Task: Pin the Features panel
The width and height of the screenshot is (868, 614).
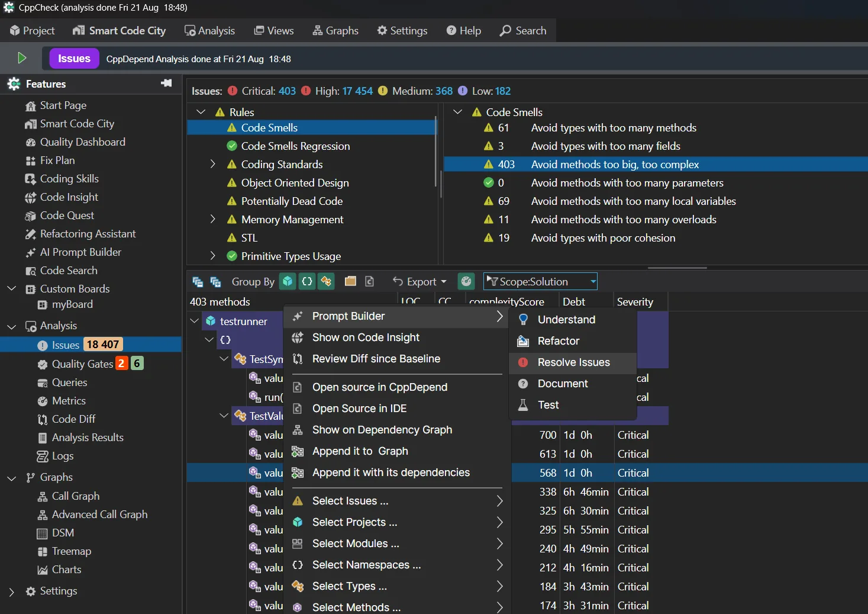Action: coord(166,83)
